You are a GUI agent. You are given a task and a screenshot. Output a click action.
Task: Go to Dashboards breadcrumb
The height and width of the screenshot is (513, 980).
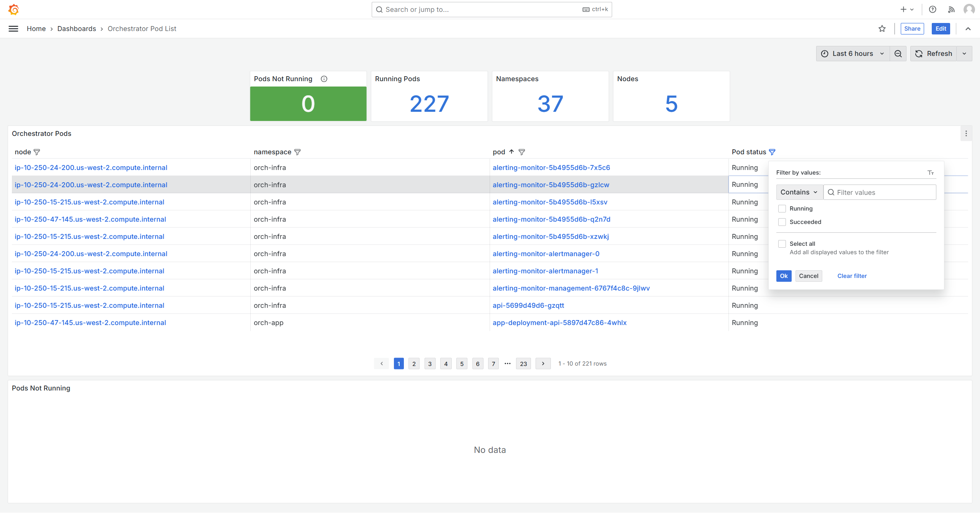coord(77,29)
